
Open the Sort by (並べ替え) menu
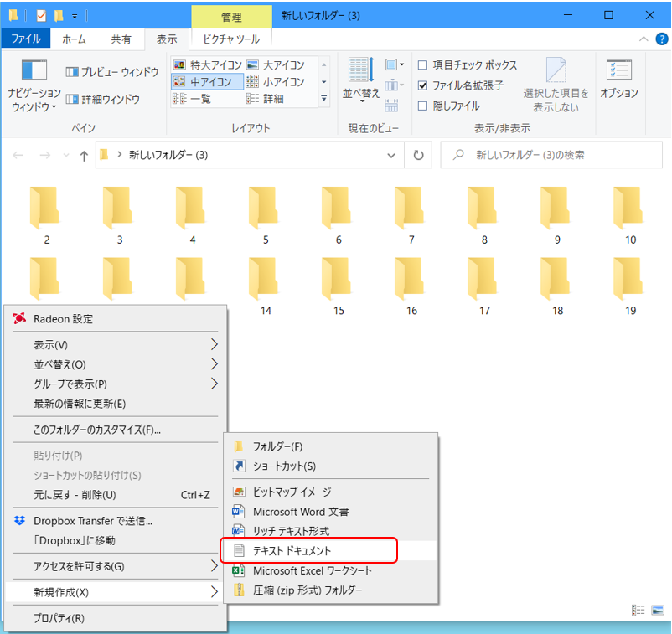click(x=361, y=80)
